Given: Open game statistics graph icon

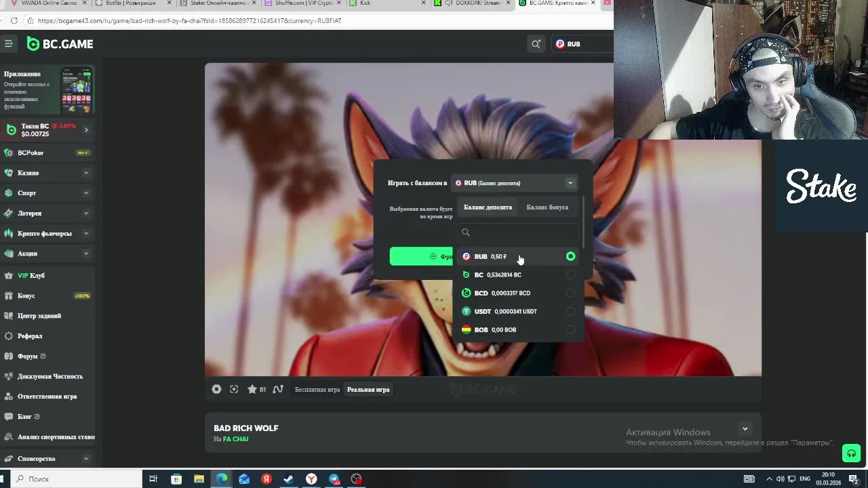Looking at the screenshot, I should click(x=278, y=389).
